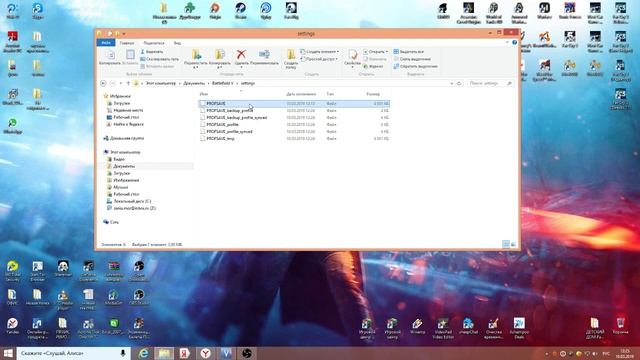Click the Up one level arrow
Image resolution: width=640 pixels, height=360 pixels.
[128, 83]
